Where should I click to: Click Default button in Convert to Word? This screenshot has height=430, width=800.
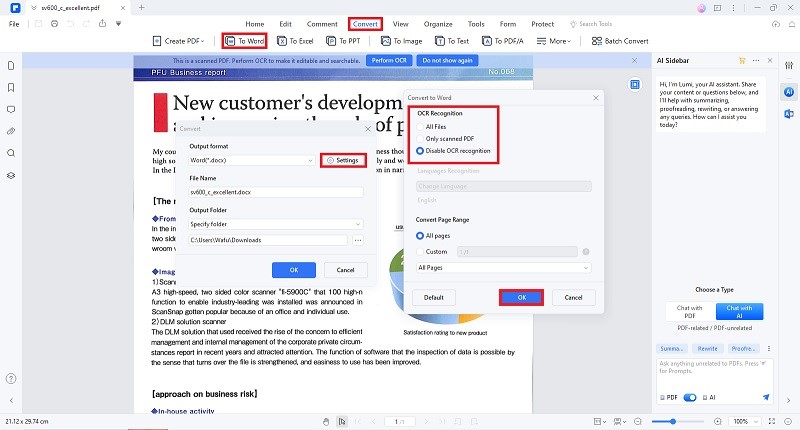coord(434,297)
